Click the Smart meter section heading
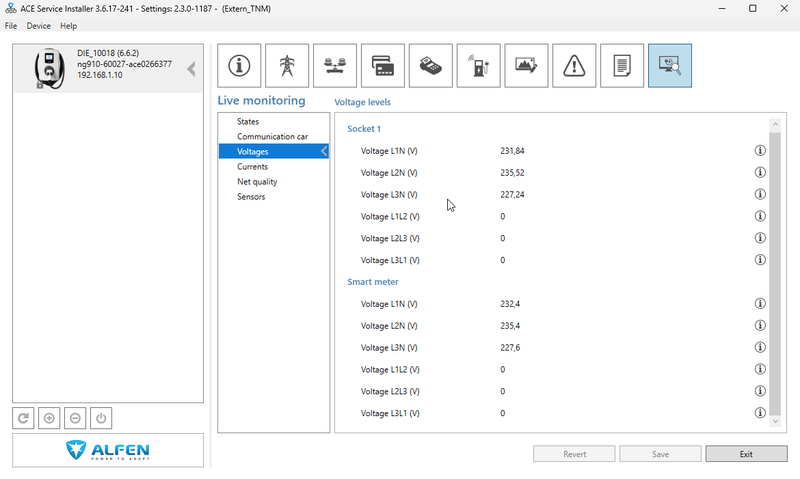This screenshot has width=800, height=479. (373, 282)
